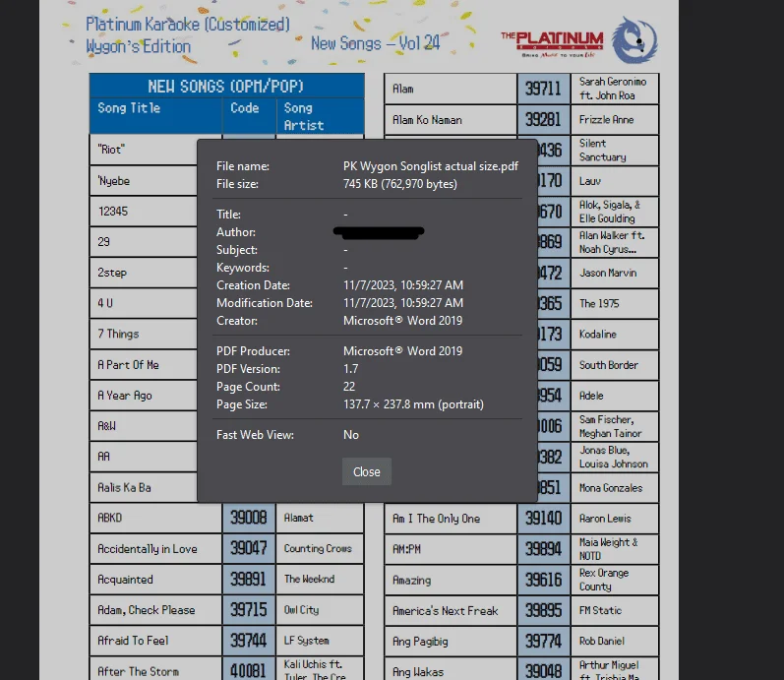Click the song title '12345'
Image resolution: width=784 pixels, height=680 pixels.
point(113,212)
